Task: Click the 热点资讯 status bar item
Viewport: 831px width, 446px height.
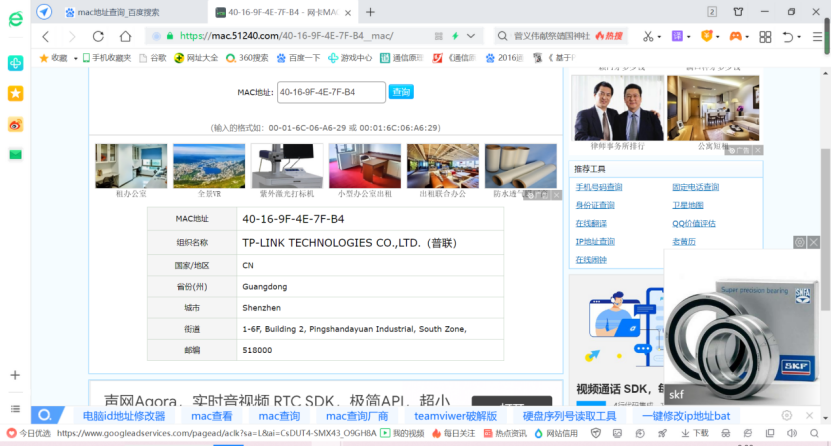Action: coord(505,433)
